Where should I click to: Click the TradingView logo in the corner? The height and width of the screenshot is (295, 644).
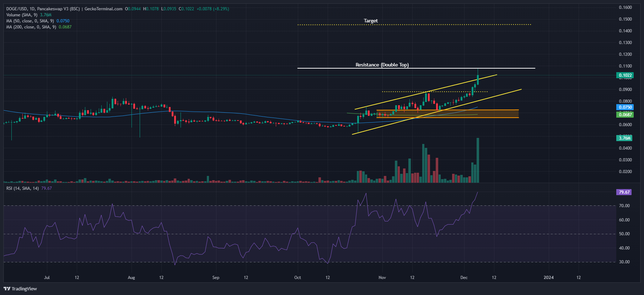(x=20, y=289)
